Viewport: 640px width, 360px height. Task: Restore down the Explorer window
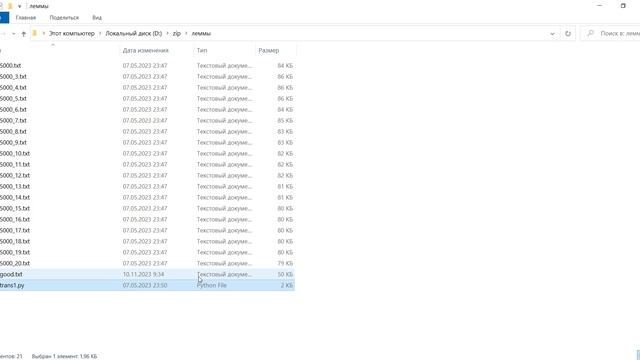pos(623,6)
